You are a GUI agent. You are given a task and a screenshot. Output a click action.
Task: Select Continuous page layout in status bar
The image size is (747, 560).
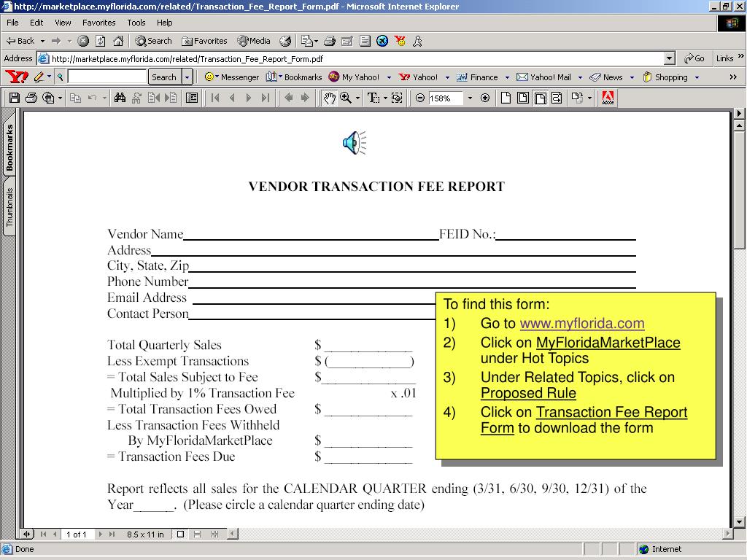tap(197, 534)
